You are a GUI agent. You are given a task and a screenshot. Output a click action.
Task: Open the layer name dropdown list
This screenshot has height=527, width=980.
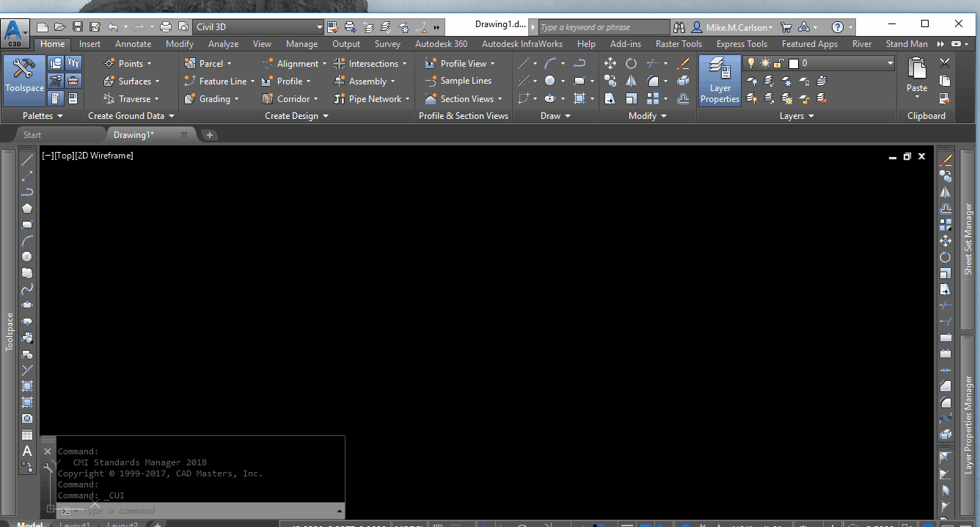(891, 63)
